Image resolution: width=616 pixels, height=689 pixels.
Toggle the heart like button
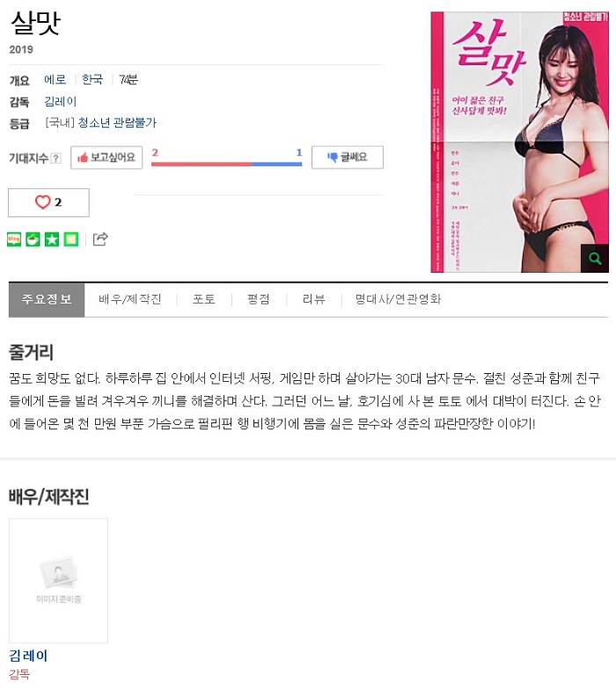coord(48,202)
